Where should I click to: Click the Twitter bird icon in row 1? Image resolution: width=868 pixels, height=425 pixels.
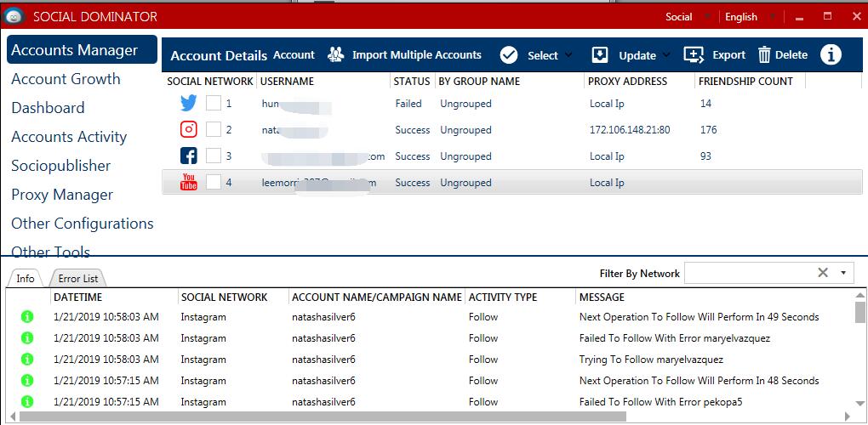click(x=189, y=104)
